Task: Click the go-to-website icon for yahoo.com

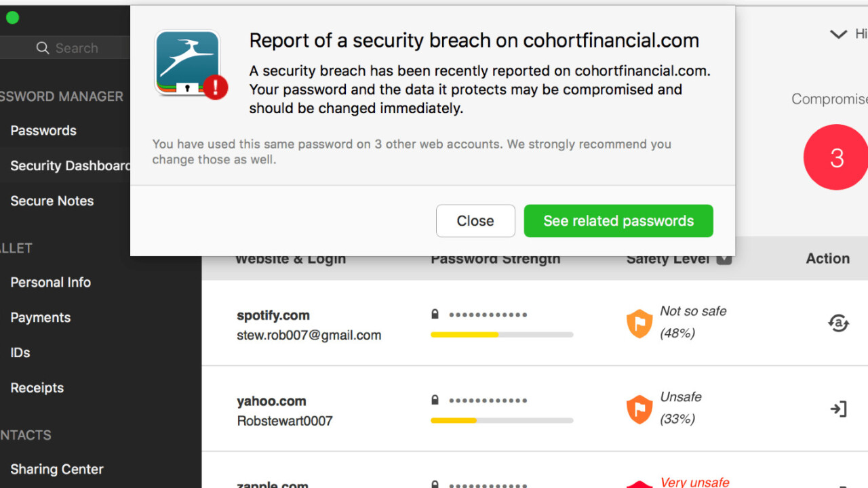Action: [x=839, y=409]
